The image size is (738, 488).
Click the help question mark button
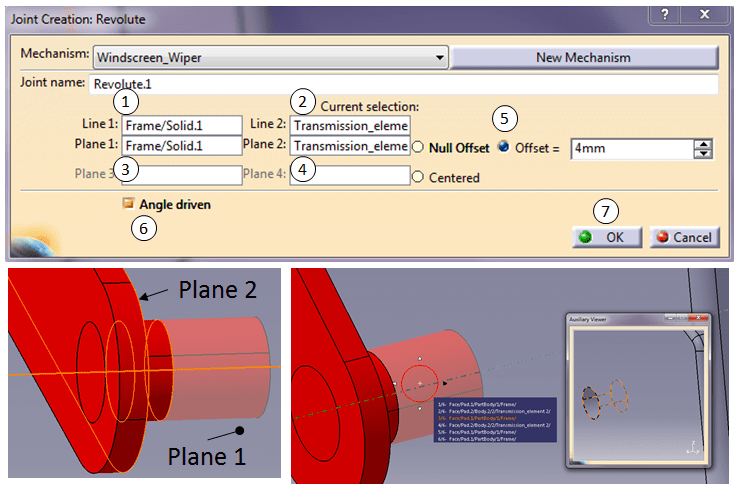click(664, 15)
